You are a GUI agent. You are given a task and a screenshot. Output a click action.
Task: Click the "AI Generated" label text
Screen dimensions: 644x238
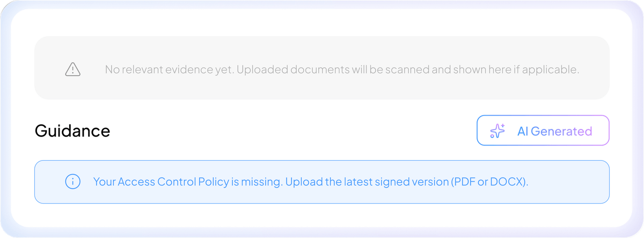[554, 131]
